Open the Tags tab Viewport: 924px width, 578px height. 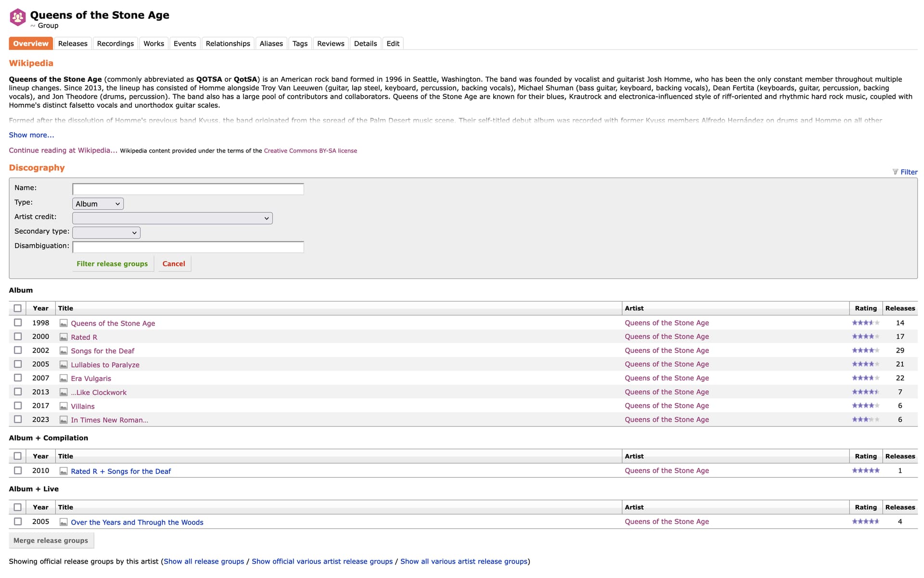pos(300,43)
